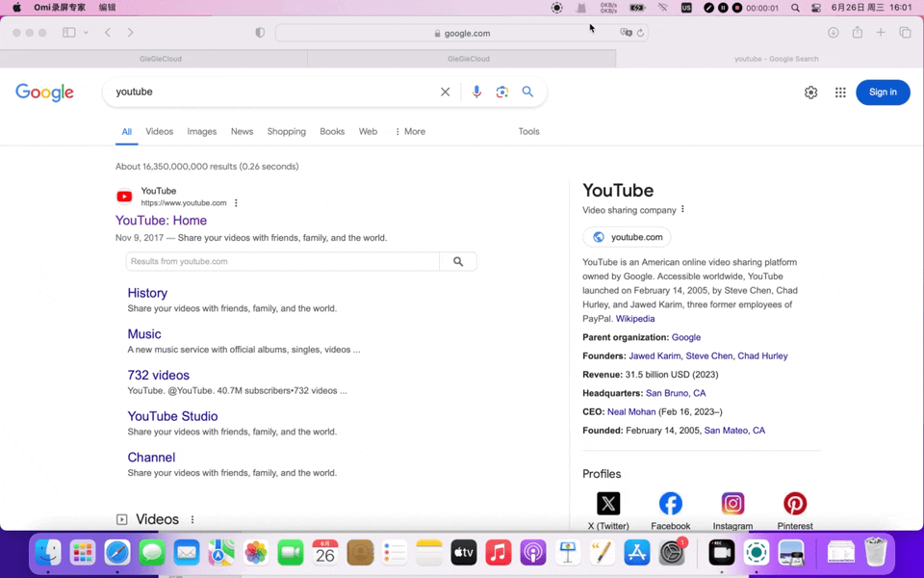The image size is (924, 578).
Task: Open Control Center in the menu bar
Action: [x=816, y=8]
